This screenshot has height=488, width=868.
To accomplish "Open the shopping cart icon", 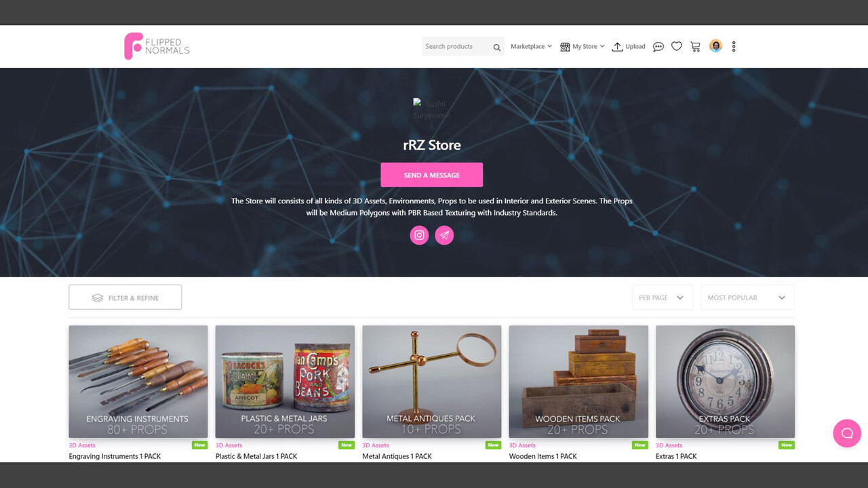I will pos(695,46).
